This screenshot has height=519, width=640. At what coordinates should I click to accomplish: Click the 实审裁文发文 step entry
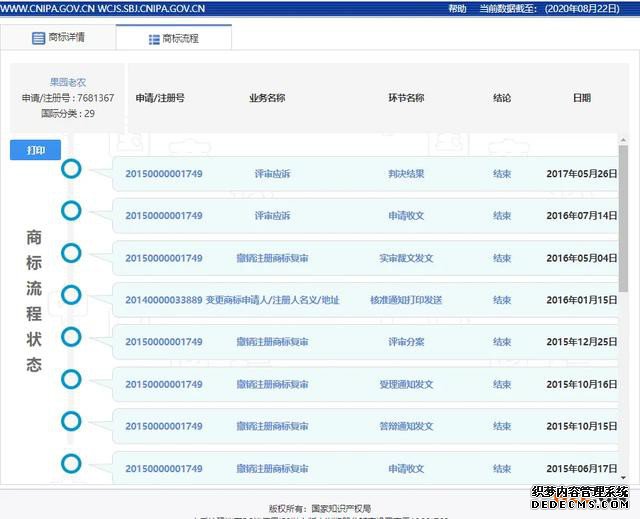[x=406, y=258]
